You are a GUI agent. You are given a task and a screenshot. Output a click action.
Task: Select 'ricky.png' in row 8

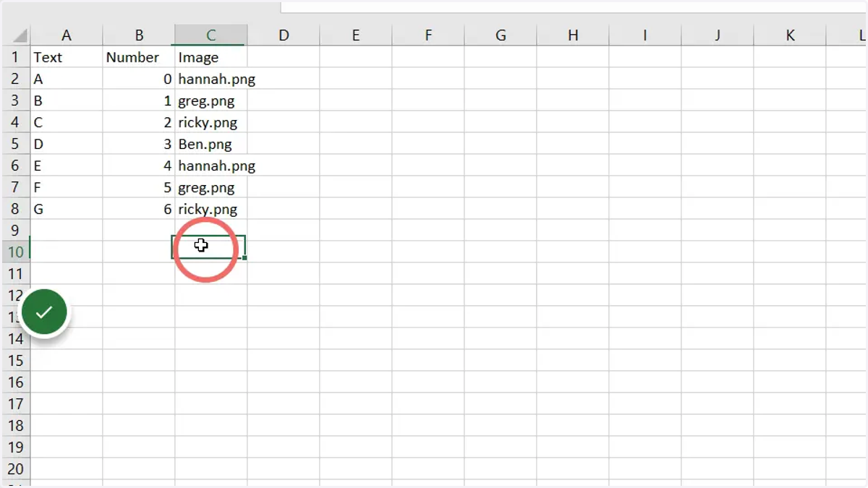[x=211, y=209]
